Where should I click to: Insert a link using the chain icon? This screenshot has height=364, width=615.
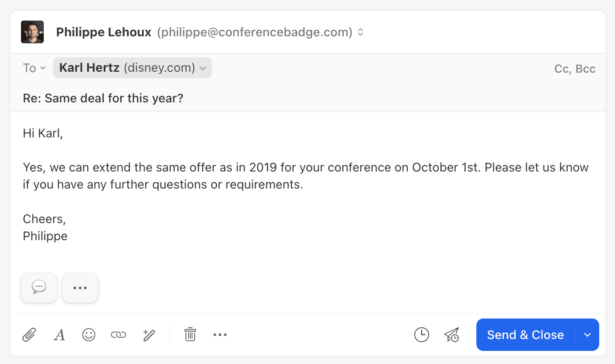pyautogui.click(x=119, y=335)
